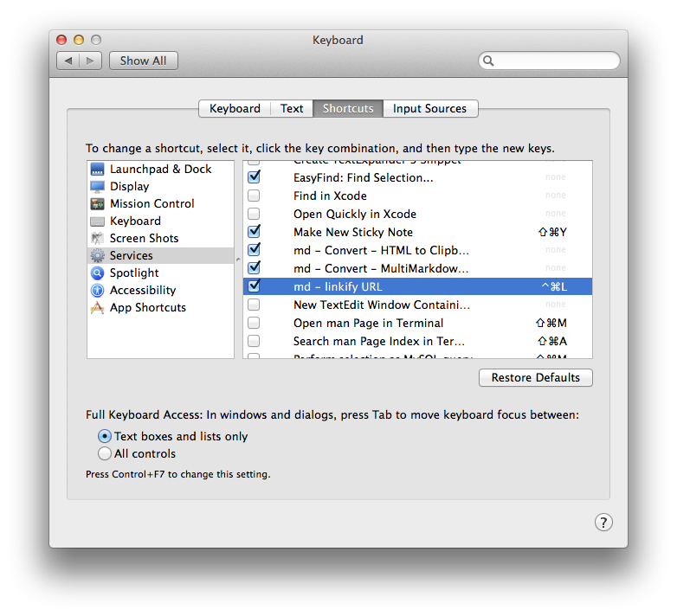Enable Open Quickly in Xcode checkbox

(254, 214)
